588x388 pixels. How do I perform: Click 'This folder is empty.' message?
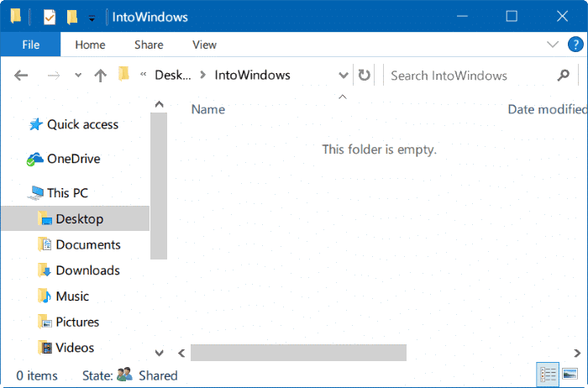pos(379,149)
